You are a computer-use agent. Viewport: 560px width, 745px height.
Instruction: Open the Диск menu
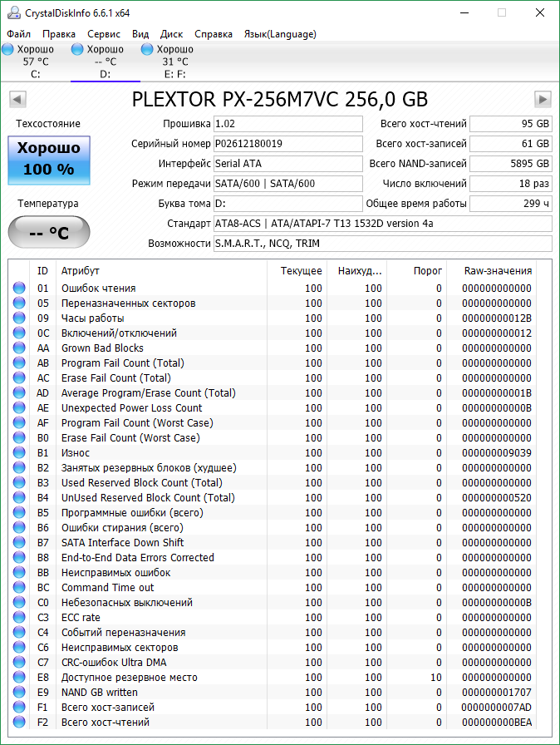pyautogui.click(x=171, y=34)
